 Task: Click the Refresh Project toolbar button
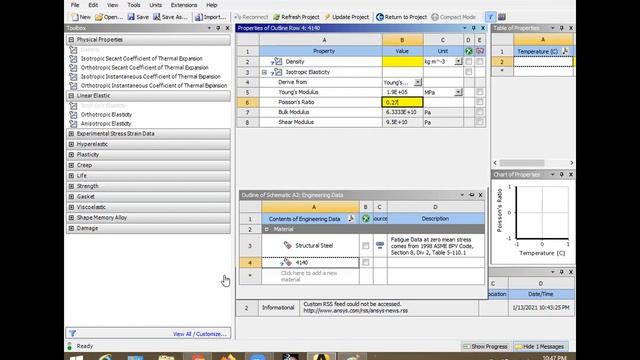(x=296, y=17)
